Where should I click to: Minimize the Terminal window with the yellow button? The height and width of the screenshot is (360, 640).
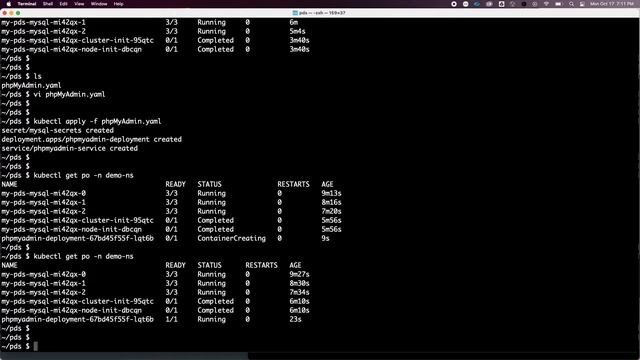tap(11, 13)
